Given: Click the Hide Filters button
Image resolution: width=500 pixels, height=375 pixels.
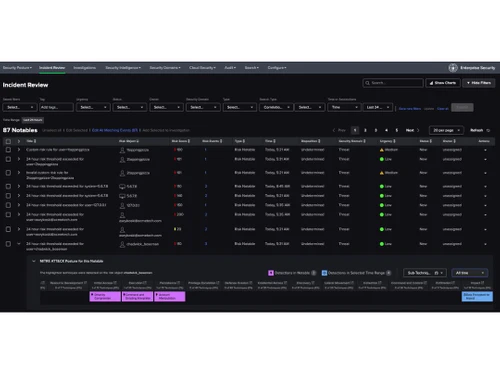Looking at the screenshot, I should pyautogui.click(x=479, y=83).
